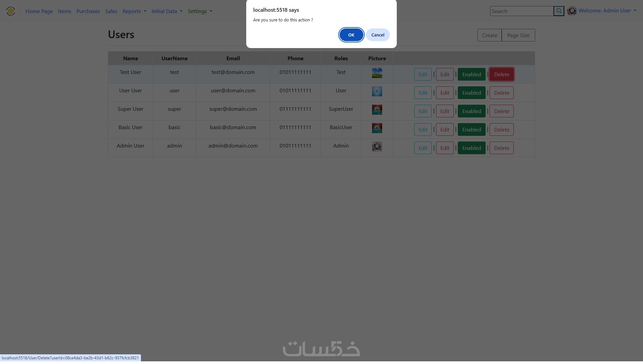Click the Search input field
The image size is (643, 364).
(521, 11)
